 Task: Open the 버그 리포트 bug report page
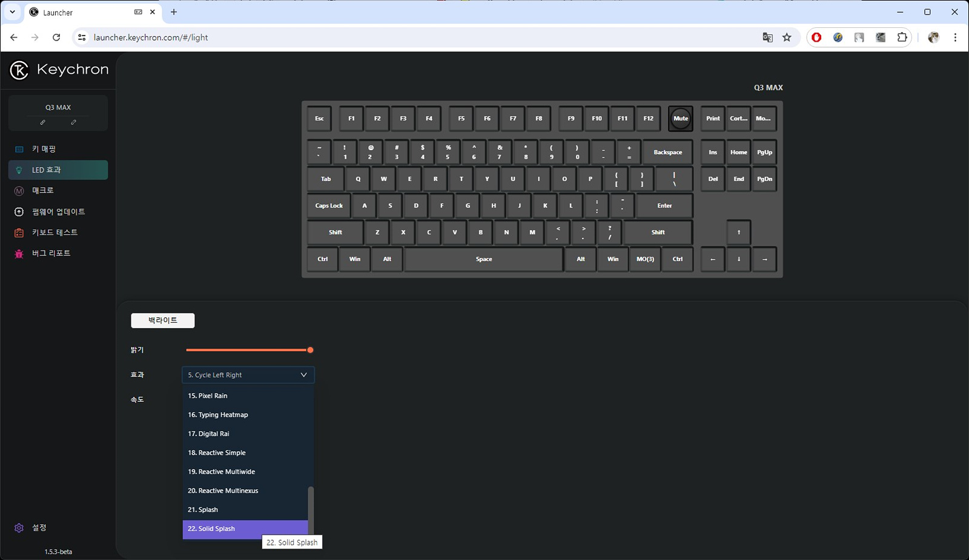[x=58, y=253]
